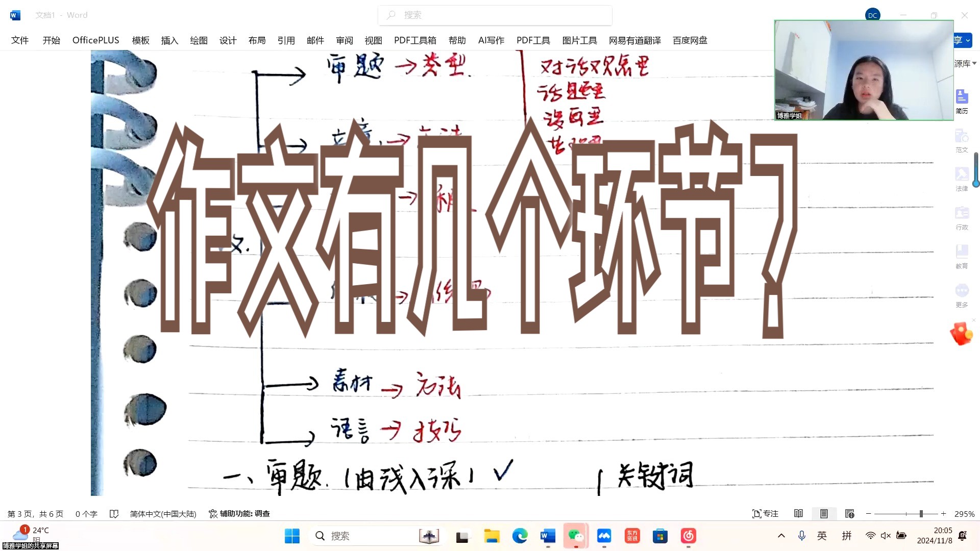Image resolution: width=980 pixels, height=551 pixels.
Task: Click the page count 第3页，共6页
Action: pyautogui.click(x=35, y=514)
